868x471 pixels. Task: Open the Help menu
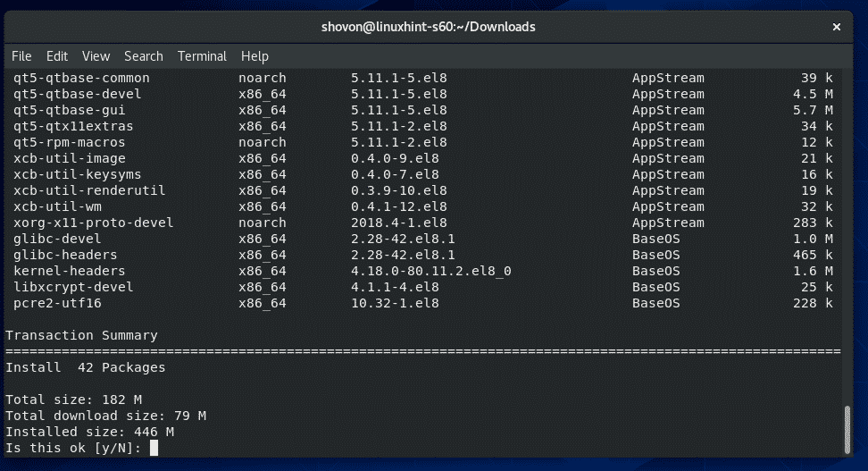coord(255,56)
